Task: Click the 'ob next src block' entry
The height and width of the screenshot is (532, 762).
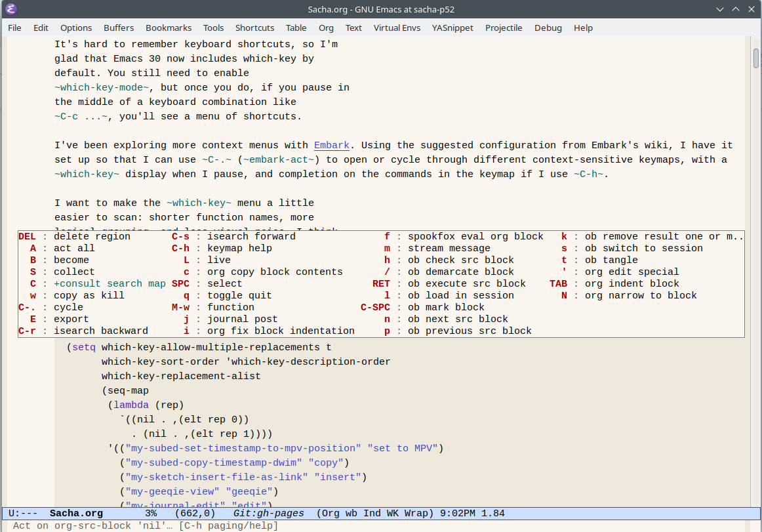Action: point(458,319)
